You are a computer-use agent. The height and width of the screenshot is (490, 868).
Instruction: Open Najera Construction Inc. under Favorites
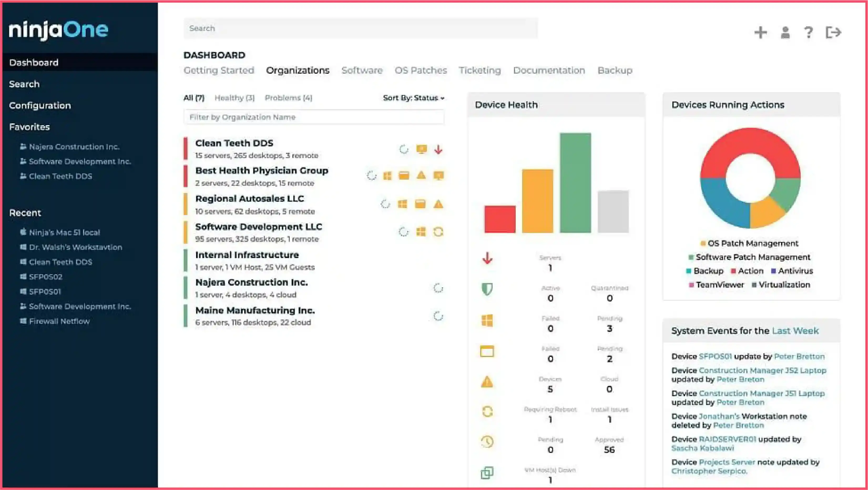[x=74, y=147]
